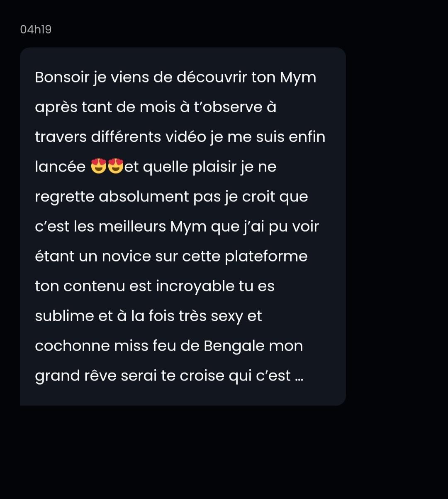Select the word "Bonsoir" in the message
This screenshot has height=499, width=448.
click(x=62, y=78)
